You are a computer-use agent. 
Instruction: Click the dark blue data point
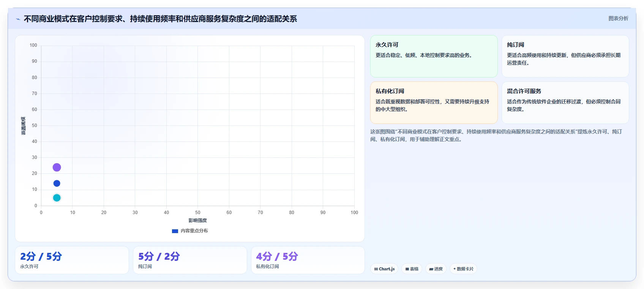point(57,183)
